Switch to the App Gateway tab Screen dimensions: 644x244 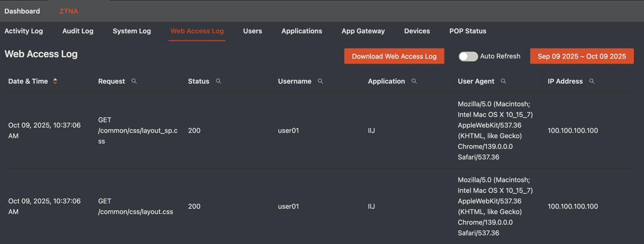coord(363,31)
